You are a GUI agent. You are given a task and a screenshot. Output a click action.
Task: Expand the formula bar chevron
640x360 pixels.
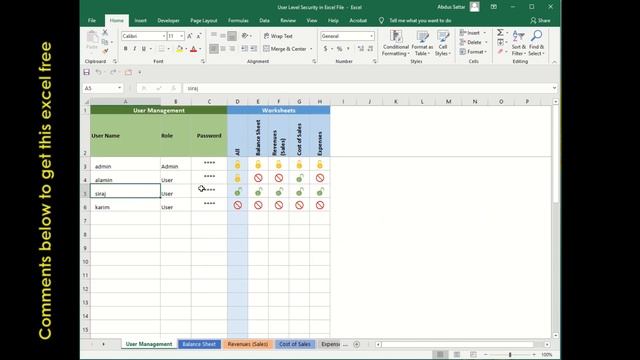click(x=554, y=88)
